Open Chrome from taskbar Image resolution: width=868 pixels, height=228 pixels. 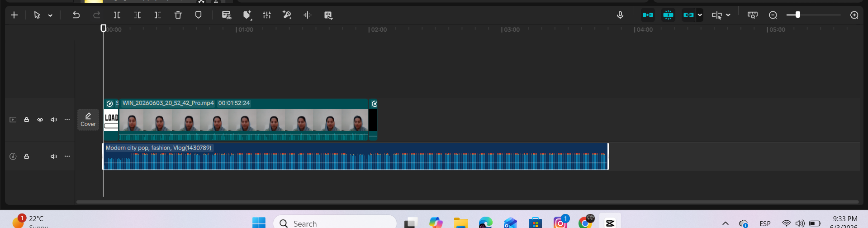pos(585,222)
